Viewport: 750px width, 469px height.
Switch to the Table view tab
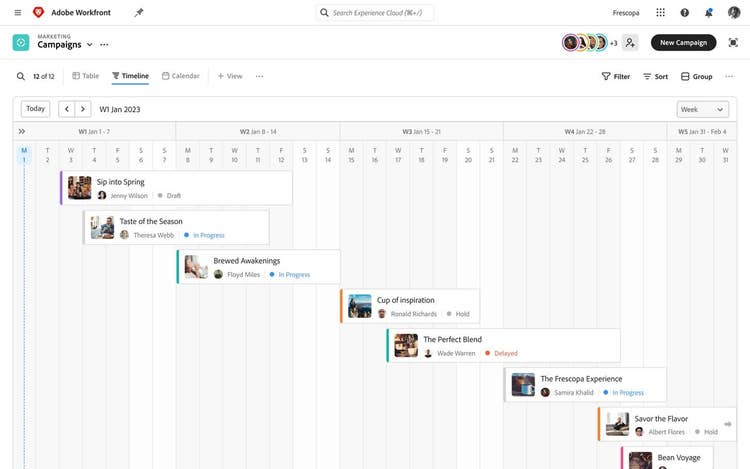click(86, 76)
